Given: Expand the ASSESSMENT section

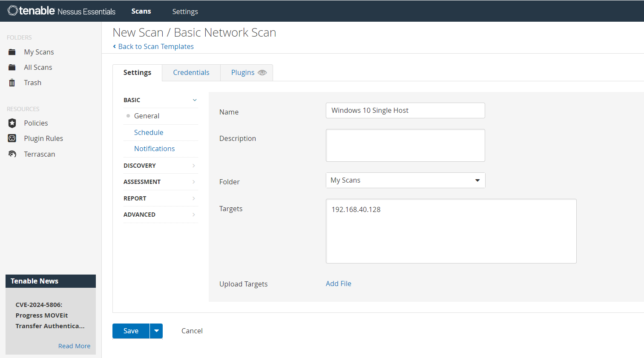Looking at the screenshot, I should [x=161, y=182].
